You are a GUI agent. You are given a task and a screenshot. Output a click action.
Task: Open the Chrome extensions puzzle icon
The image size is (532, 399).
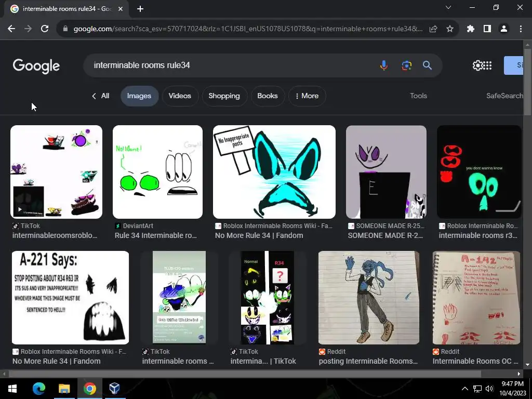[471, 29]
